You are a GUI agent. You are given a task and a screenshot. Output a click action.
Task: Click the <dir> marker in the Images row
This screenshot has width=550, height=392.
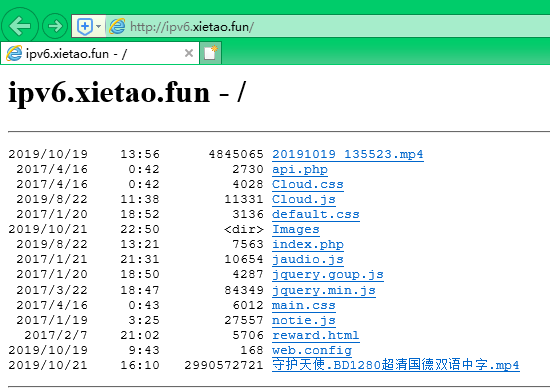(x=244, y=230)
